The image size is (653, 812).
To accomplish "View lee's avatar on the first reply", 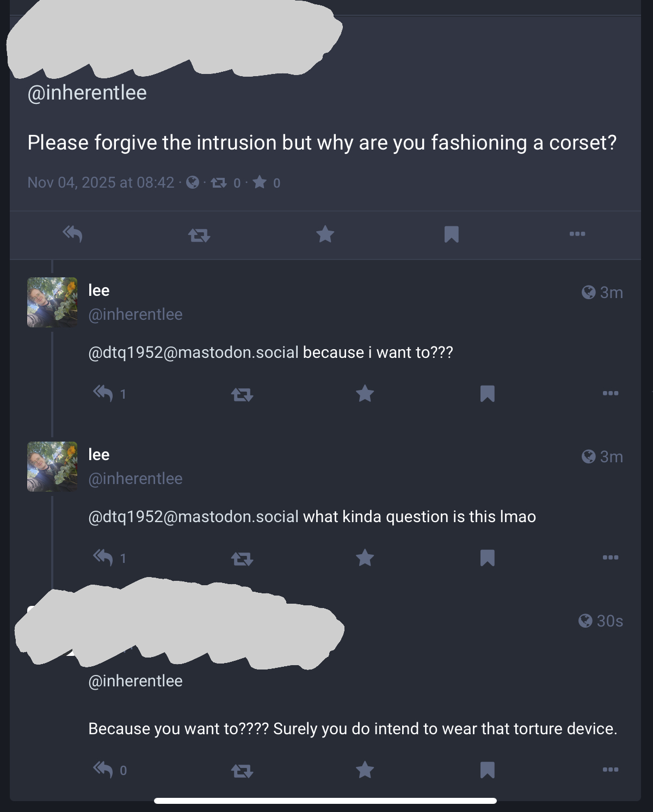I will click(x=52, y=302).
